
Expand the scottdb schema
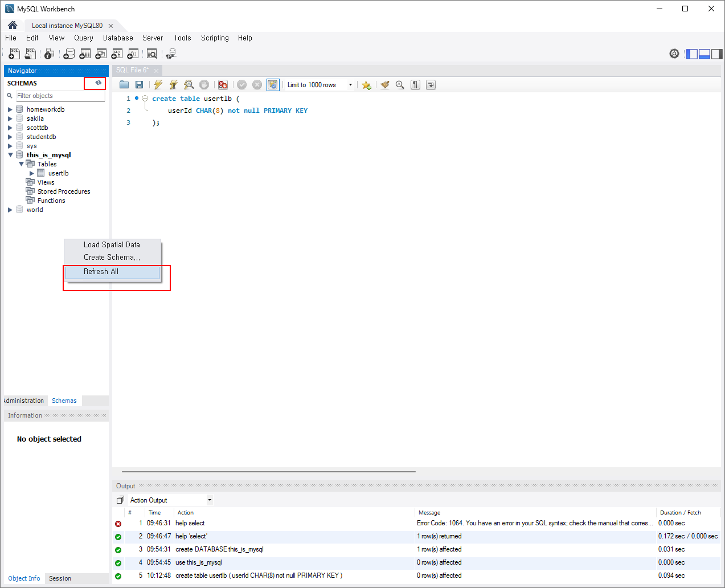(10, 128)
